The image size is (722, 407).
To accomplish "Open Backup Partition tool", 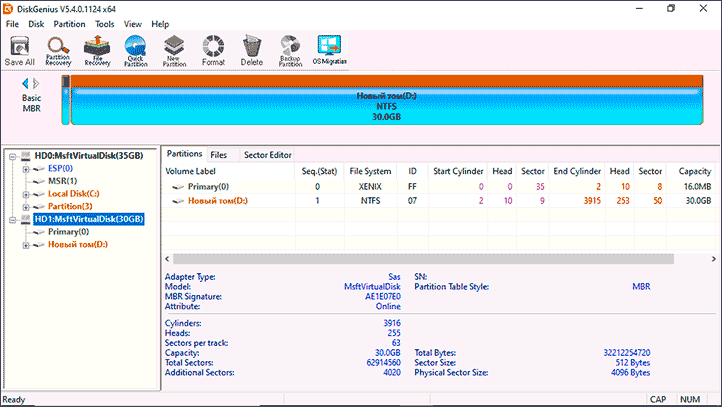I will tap(290, 51).
